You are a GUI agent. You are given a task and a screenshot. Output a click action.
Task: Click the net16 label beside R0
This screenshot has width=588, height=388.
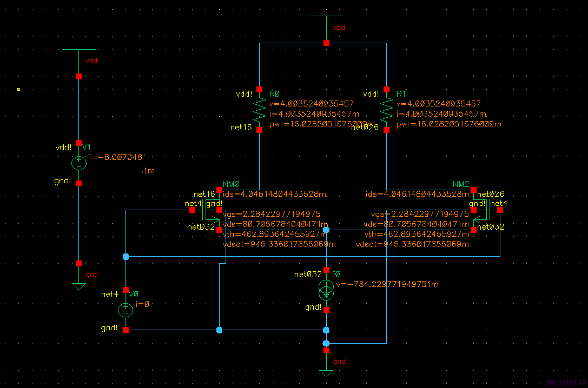241,128
